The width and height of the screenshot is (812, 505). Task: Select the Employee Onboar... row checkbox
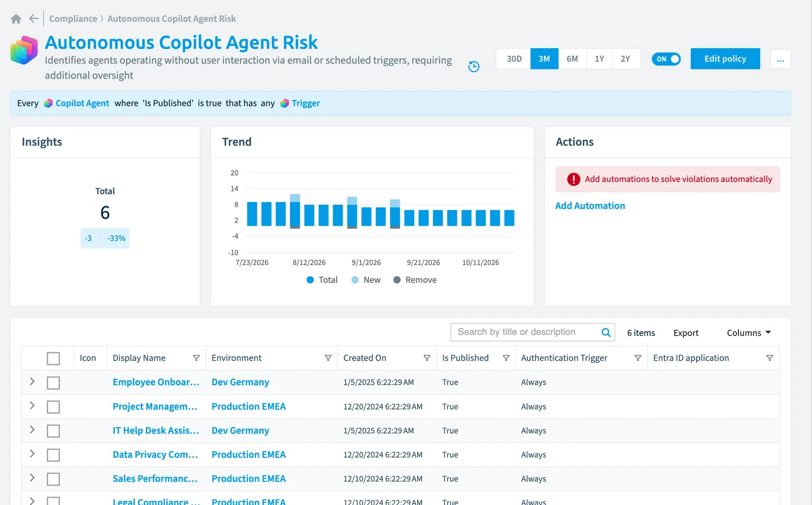53,383
